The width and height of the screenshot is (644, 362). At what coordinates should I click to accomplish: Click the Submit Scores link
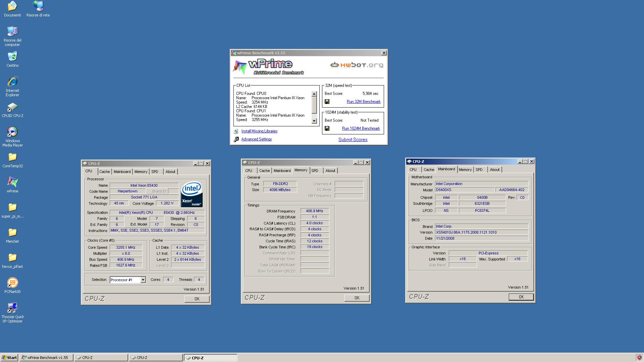[x=353, y=139]
